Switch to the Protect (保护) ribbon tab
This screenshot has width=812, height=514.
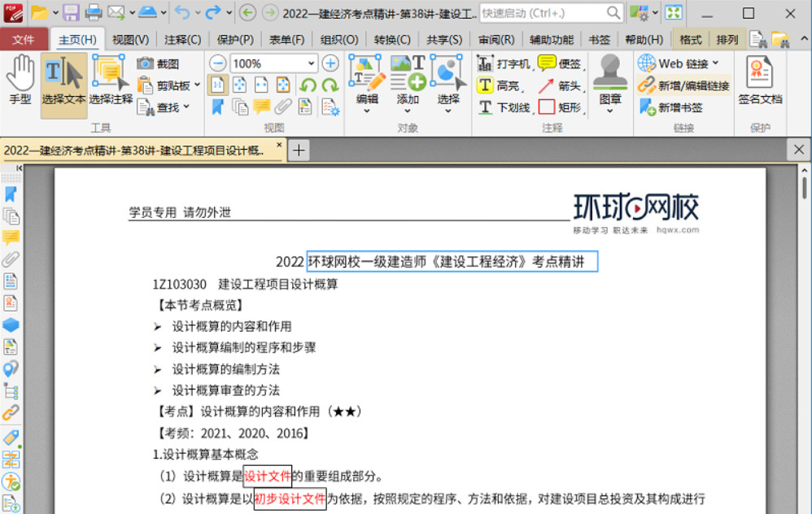click(x=235, y=40)
